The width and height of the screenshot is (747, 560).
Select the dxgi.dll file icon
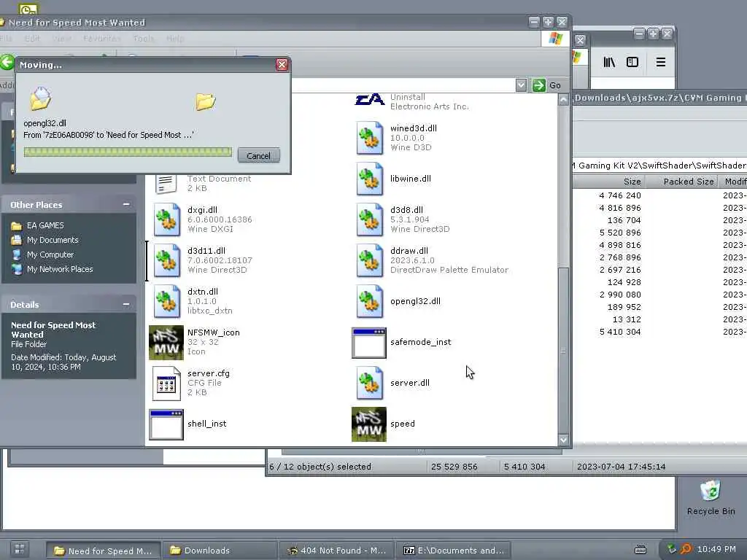167,219
